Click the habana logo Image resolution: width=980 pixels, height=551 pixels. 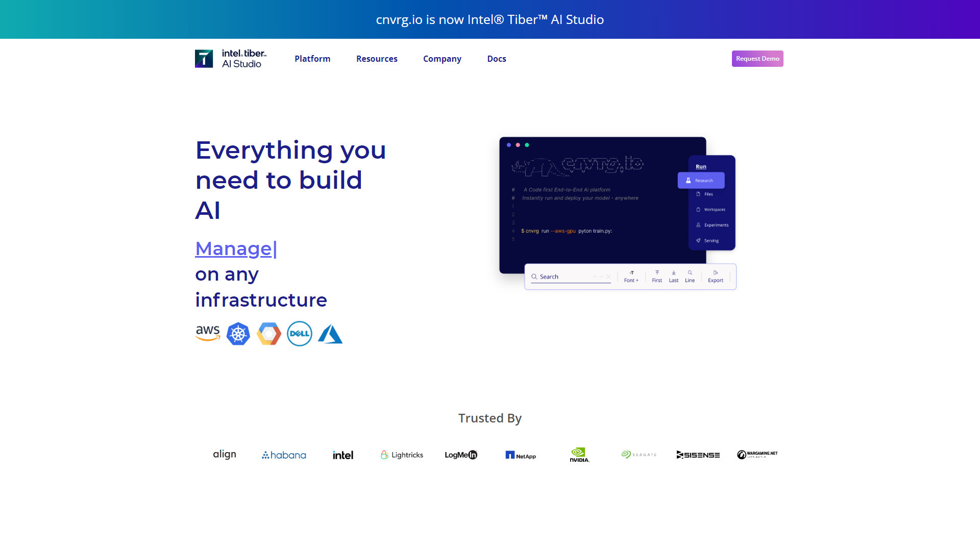point(284,455)
